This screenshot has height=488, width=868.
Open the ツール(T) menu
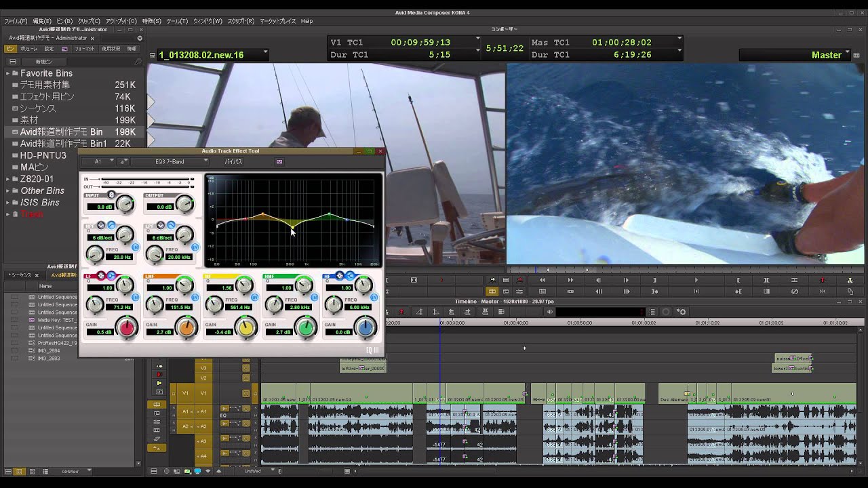pyautogui.click(x=177, y=22)
